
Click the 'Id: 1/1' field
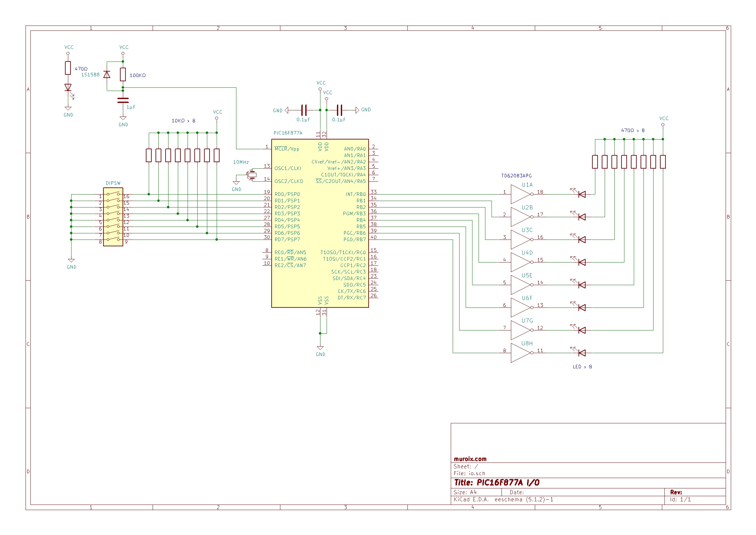(x=680, y=499)
